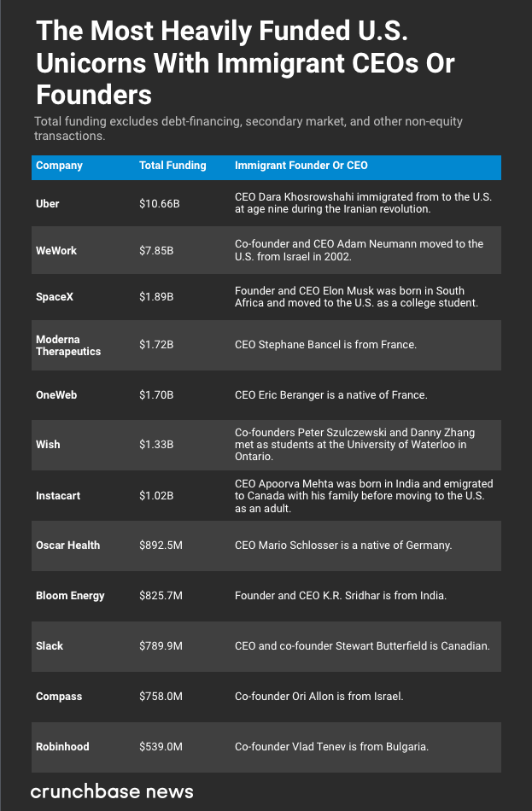
Task: Click the crunchbase news logo
Action: point(112,791)
